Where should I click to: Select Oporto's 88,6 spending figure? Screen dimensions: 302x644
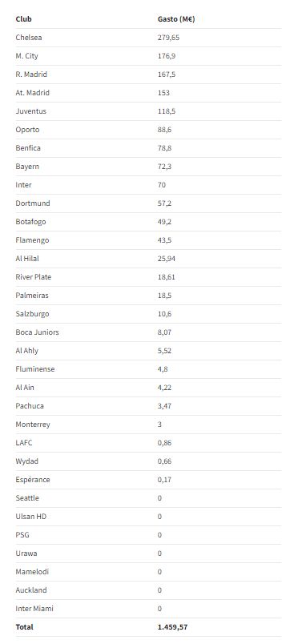[x=165, y=130]
